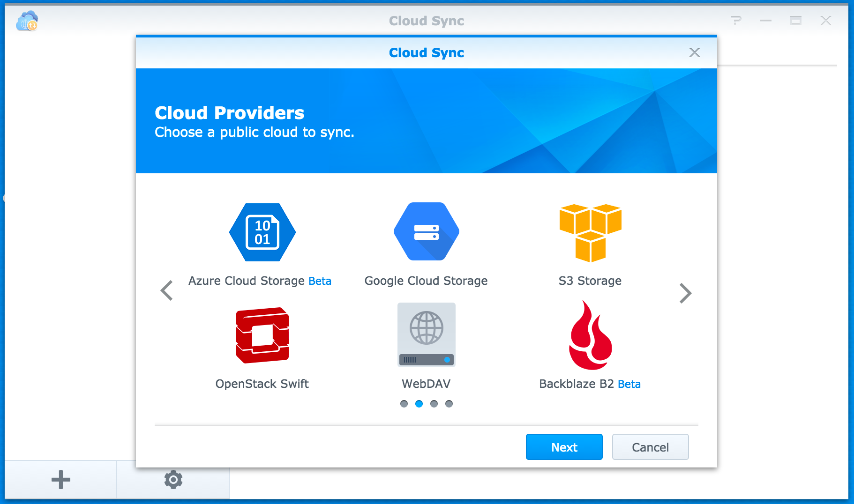Click the Next button

pyautogui.click(x=564, y=447)
